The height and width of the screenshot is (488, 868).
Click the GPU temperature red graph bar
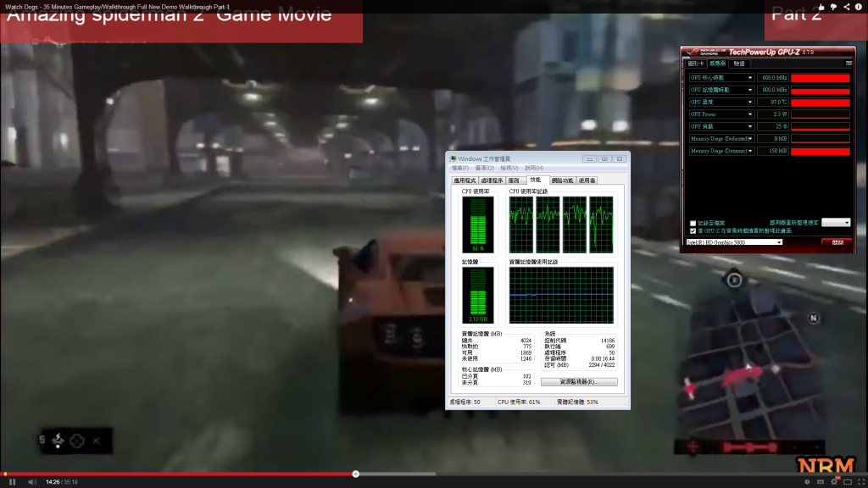tap(821, 103)
